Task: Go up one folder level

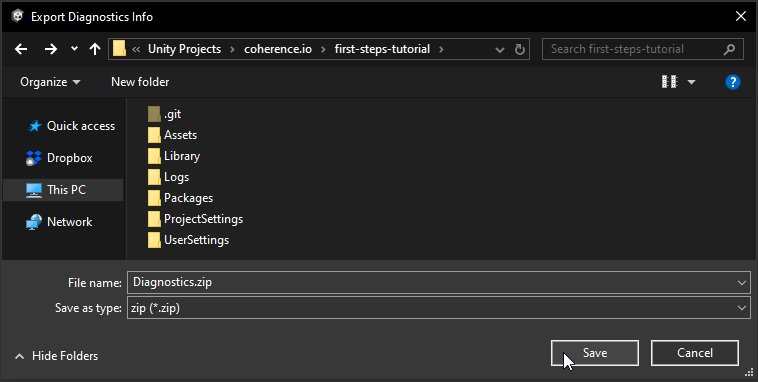Action: 95,49
